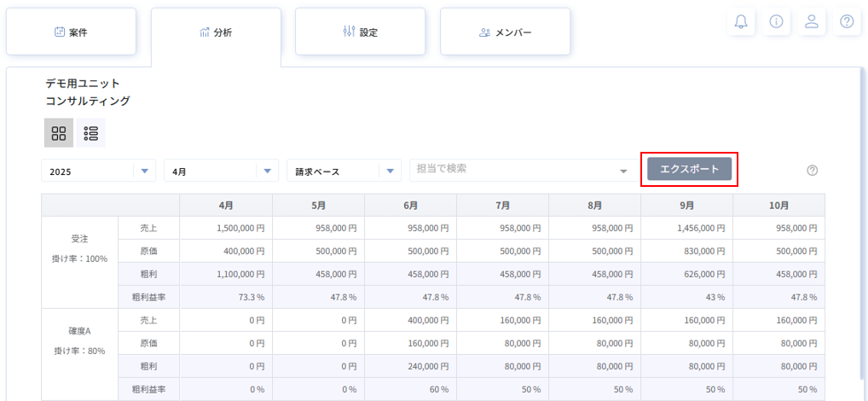The image size is (868, 401).
Task: Open the 4月 month dropdown
Action: (222, 171)
